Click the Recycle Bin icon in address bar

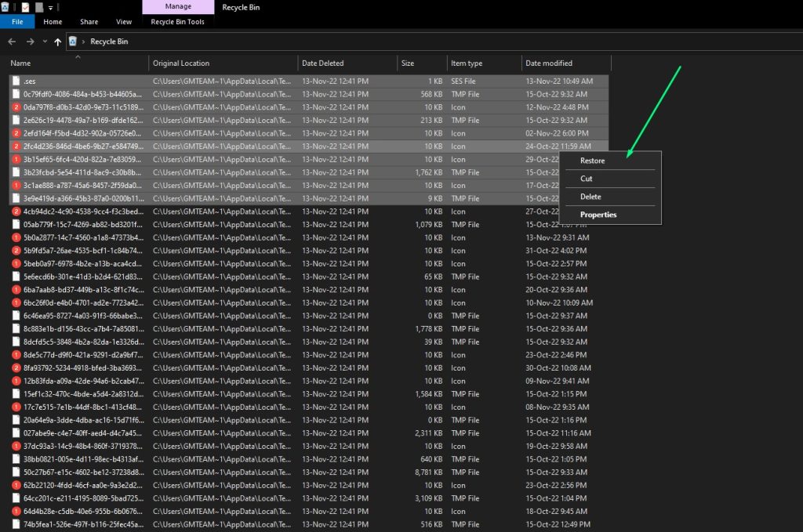pos(73,42)
